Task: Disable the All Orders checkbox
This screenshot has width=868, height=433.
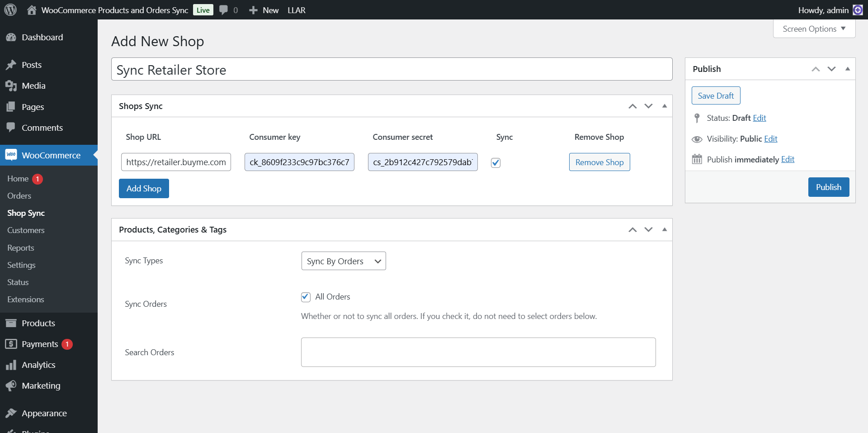Action: tap(306, 297)
